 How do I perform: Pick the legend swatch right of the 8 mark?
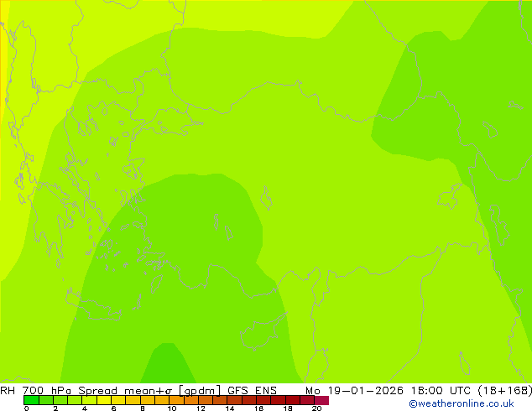pyautogui.click(x=148, y=400)
